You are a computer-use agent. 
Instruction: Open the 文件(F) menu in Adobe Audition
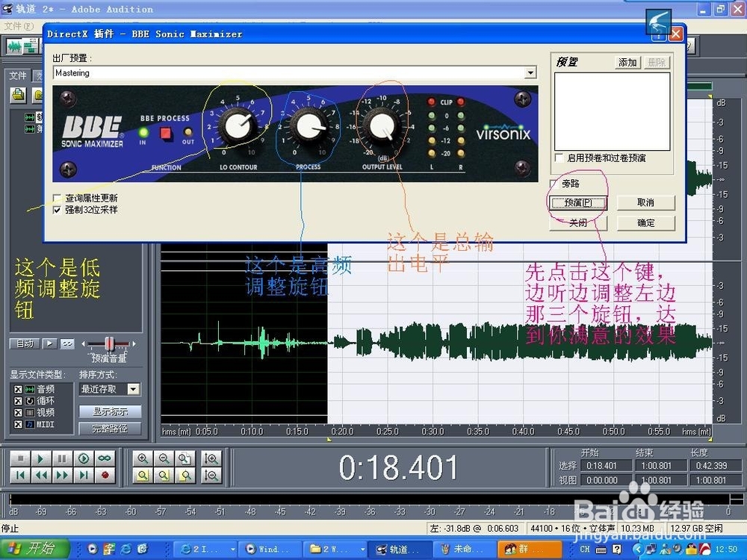point(19,25)
